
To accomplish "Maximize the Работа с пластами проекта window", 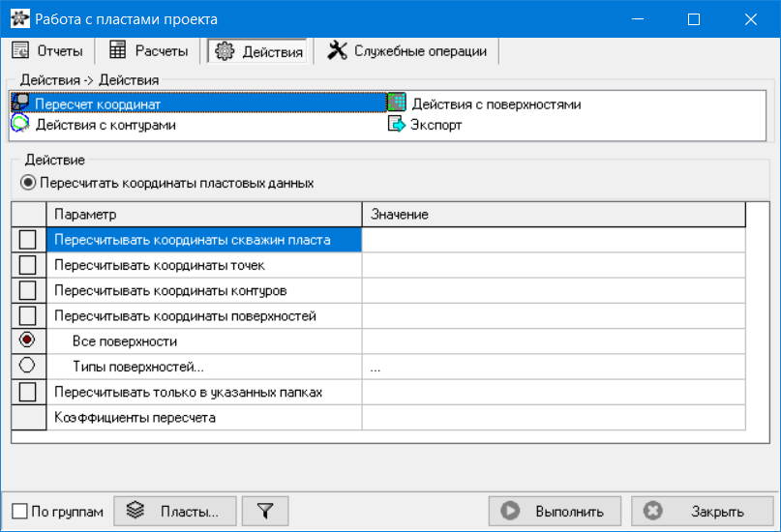I will point(693,19).
